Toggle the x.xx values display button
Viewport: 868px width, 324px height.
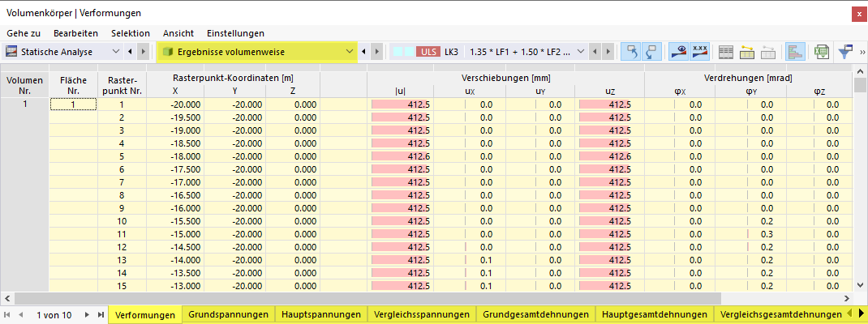click(700, 52)
